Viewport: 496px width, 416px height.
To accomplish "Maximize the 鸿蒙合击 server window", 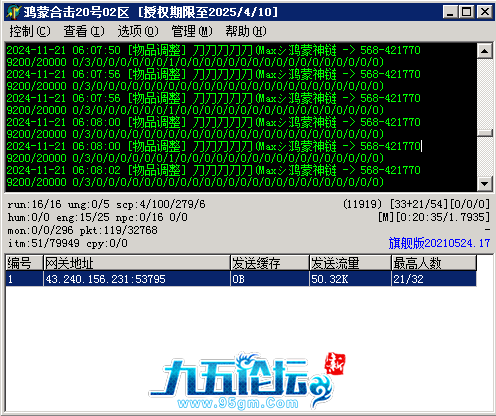I will pyautogui.click(x=466, y=12).
